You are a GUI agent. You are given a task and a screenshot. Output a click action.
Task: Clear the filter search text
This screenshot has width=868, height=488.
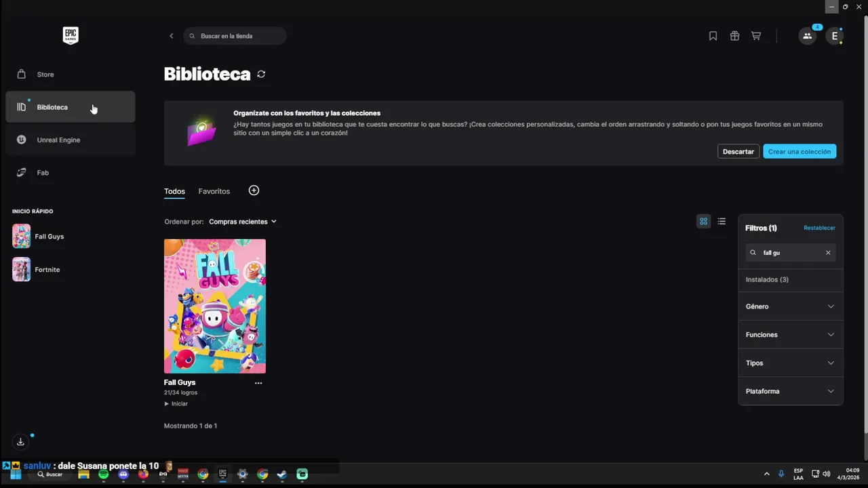point(828,253)
